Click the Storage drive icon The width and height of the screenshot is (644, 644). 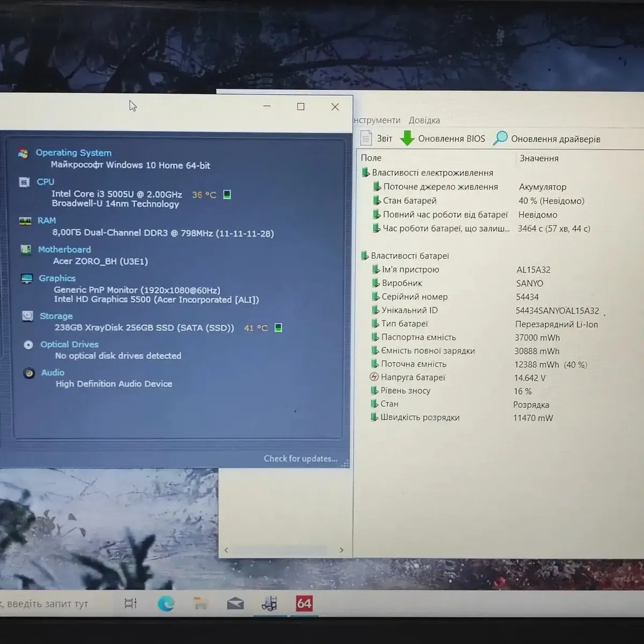point(27,316)
